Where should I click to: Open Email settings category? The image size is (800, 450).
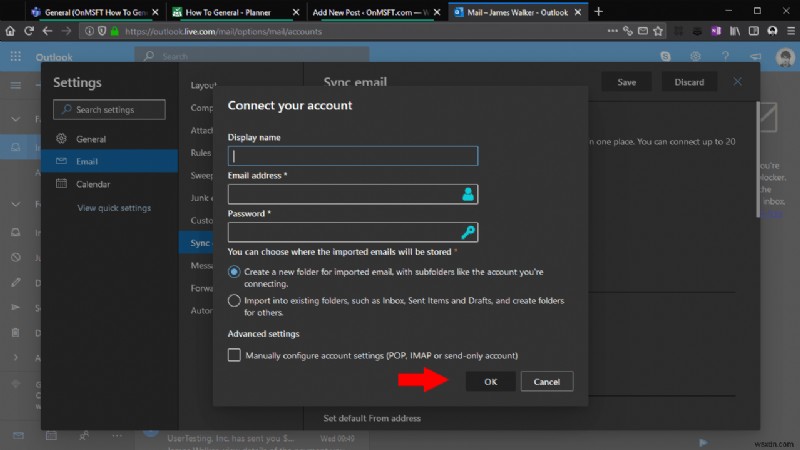[x=109, y=161]
